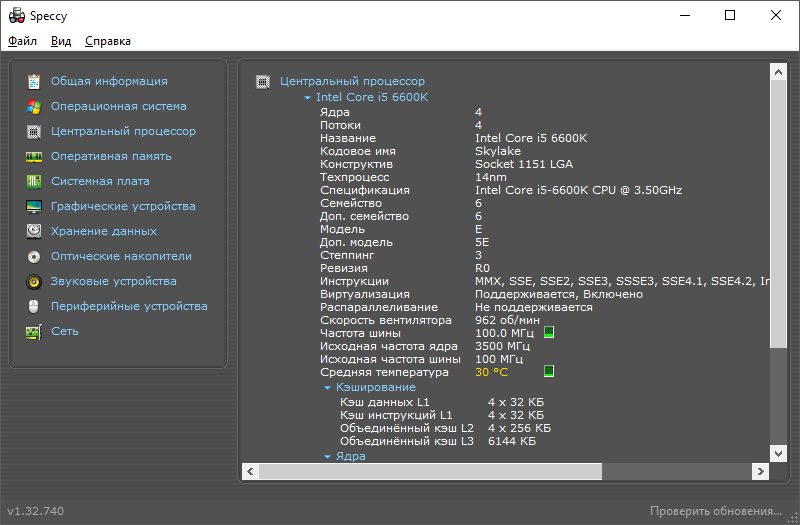Select Центральный процессор in the sidebar

(x=123, y=131)
